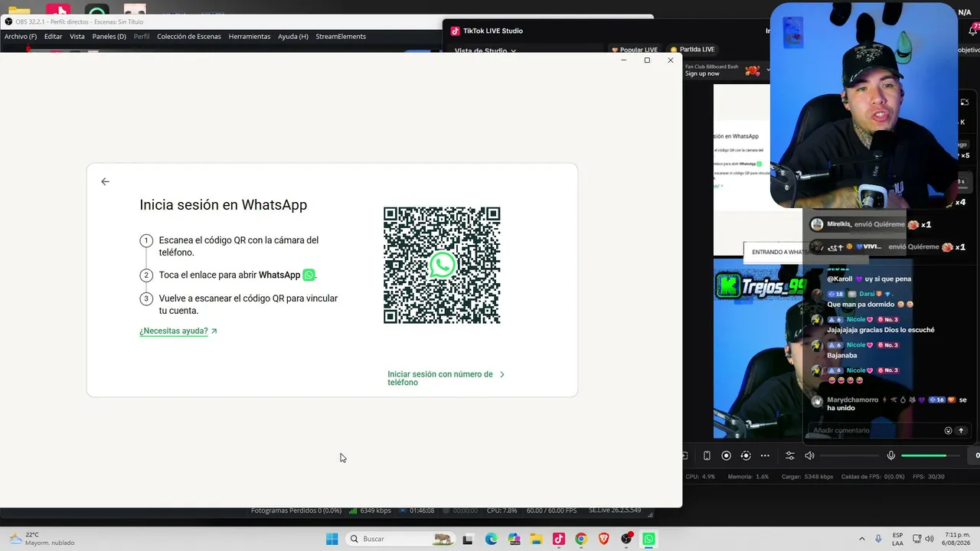
Task: Open Paneles menu in OBS
Action: coord(109,36)
